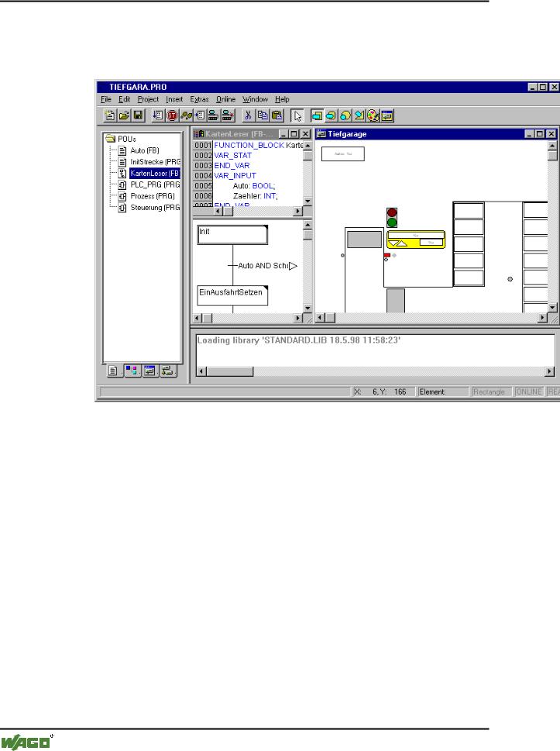Click the Open file toolbar icon
The image size is (560, 751).
pos(124,115)
